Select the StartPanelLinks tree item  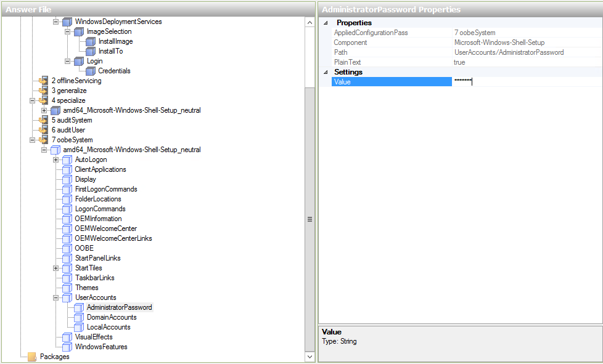pyautogui.click(x=97, y=258)
